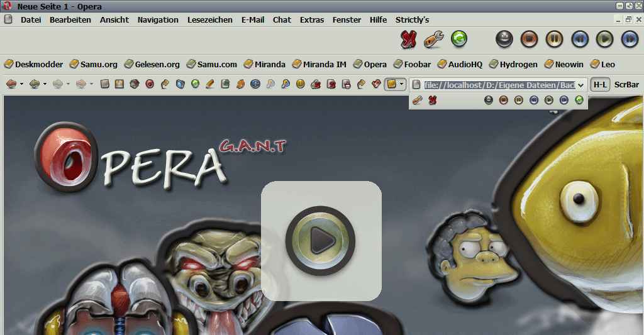Click the large yellow pause button

(x=554, y=40)
